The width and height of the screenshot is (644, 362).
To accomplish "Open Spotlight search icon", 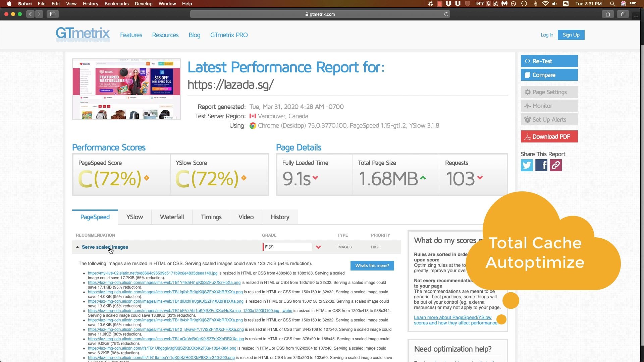I will point(612,4).
